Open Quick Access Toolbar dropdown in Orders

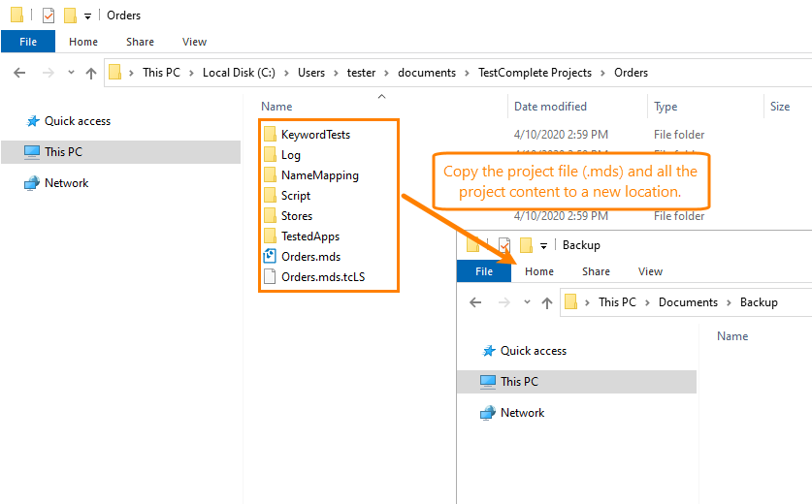point(87,16)
